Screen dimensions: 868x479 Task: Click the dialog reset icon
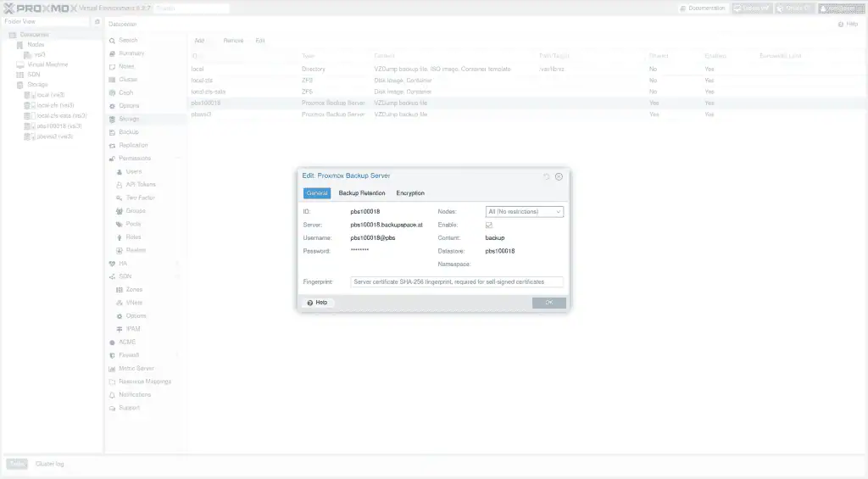(x=548, y=176)
